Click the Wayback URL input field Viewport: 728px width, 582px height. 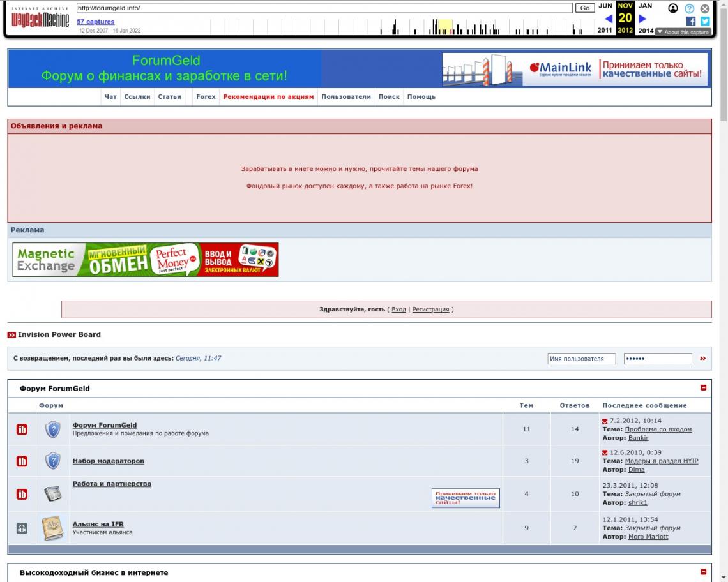324,8
